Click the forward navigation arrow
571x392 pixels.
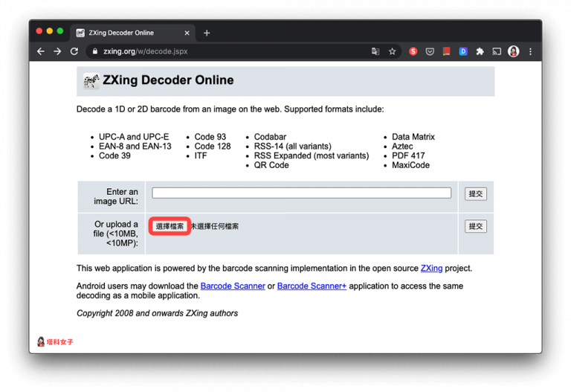(x=57, y=51)
